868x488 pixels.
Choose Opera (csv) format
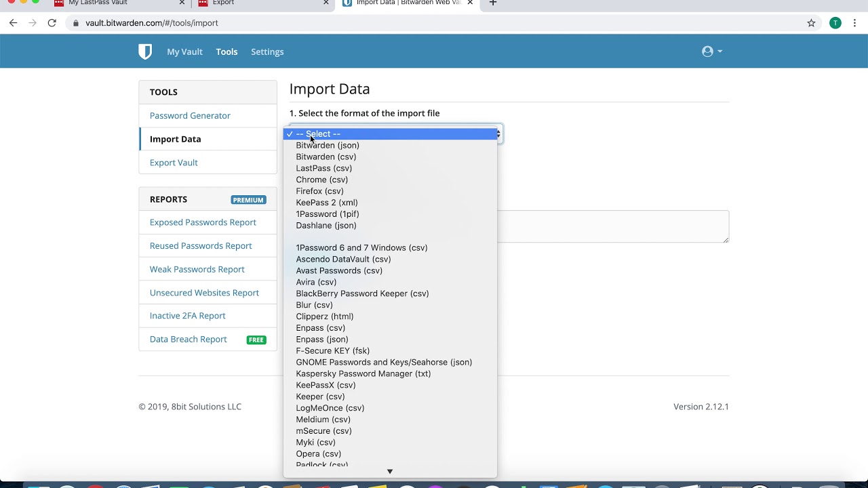[x=390, y=454]
